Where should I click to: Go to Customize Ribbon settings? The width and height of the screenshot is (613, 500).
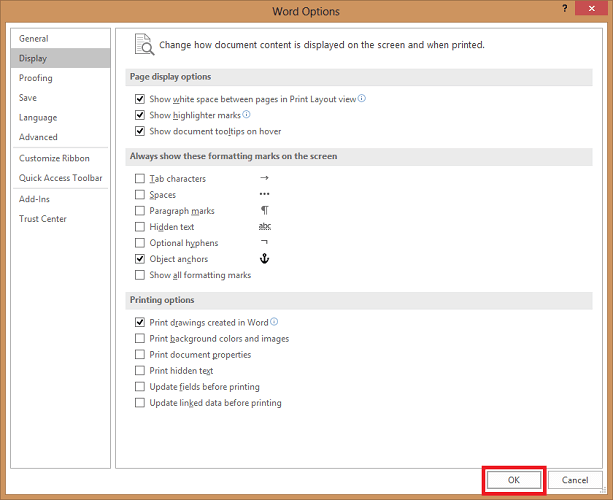click(54, 158)
